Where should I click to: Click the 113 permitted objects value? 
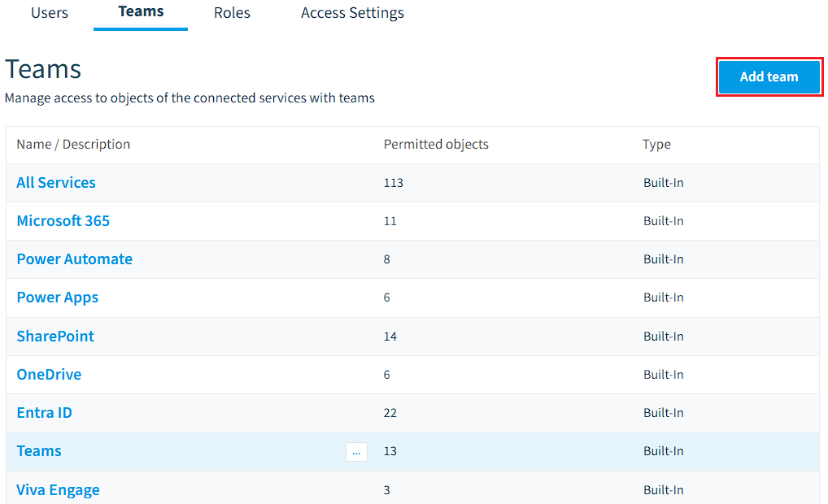point(394,183)
